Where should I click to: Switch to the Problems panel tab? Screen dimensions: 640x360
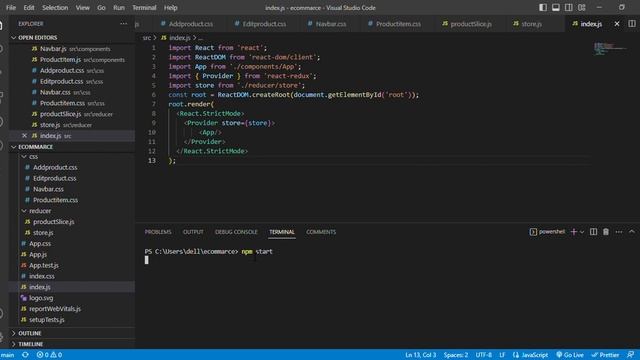pyautogui.click(x=158, y=232)
